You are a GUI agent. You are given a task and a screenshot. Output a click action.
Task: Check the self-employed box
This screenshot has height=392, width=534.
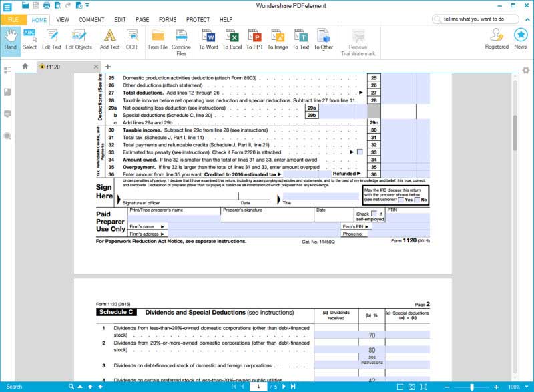pos(374,214)
